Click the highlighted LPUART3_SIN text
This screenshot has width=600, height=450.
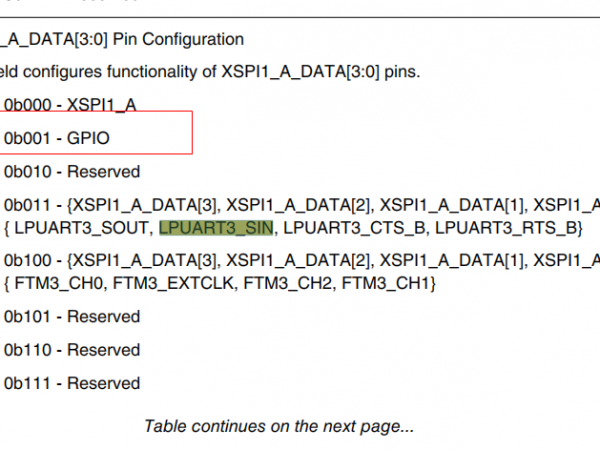pyautogui.click(x=217, y=228)
